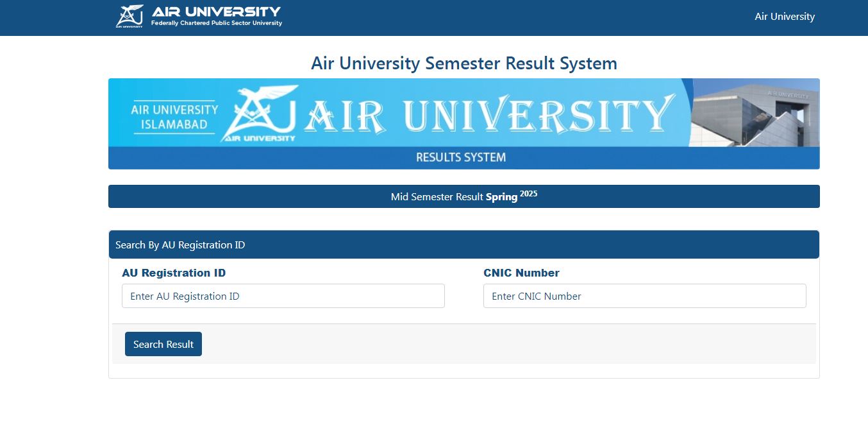Click the CNIC Number field label

point(521,273)
